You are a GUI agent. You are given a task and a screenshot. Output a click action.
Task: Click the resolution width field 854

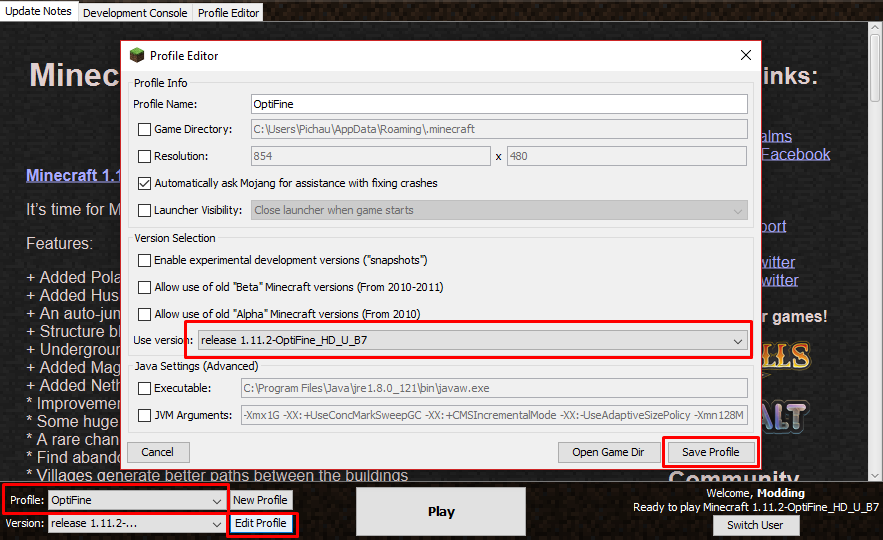coord(371,156)
